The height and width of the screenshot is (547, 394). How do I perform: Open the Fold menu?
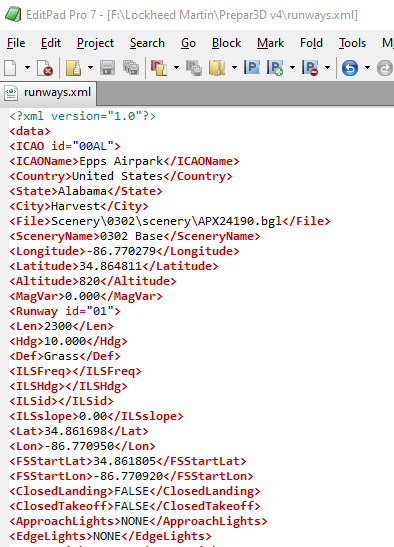(311, 43)
